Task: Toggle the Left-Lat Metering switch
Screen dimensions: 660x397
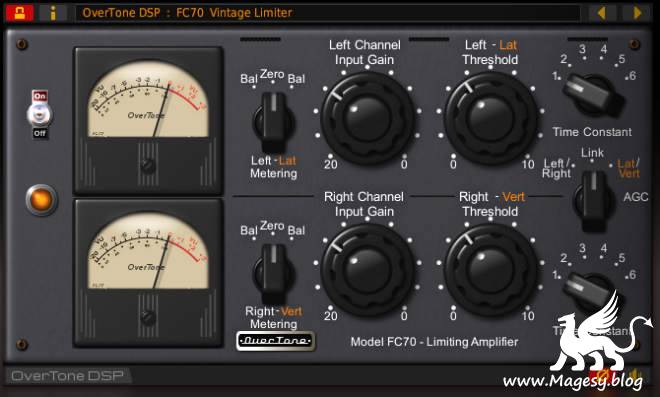Action: click(x=274, y=123)
